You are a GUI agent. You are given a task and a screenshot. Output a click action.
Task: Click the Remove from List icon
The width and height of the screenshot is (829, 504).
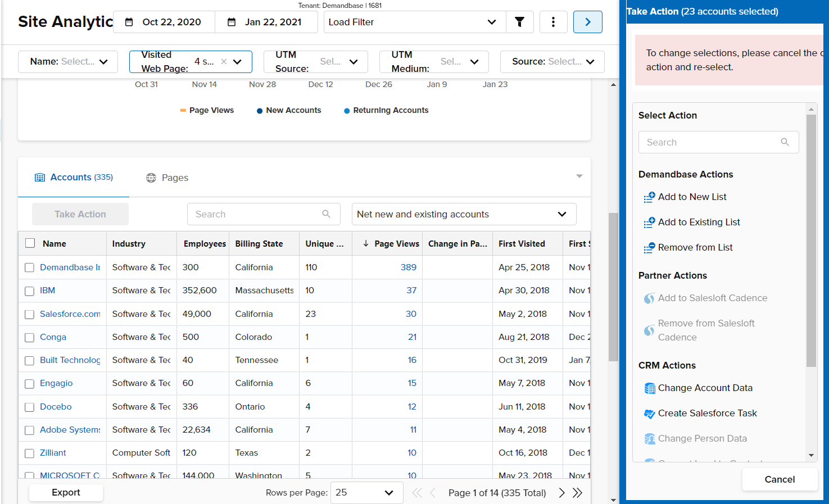click(x=649, y=247)
